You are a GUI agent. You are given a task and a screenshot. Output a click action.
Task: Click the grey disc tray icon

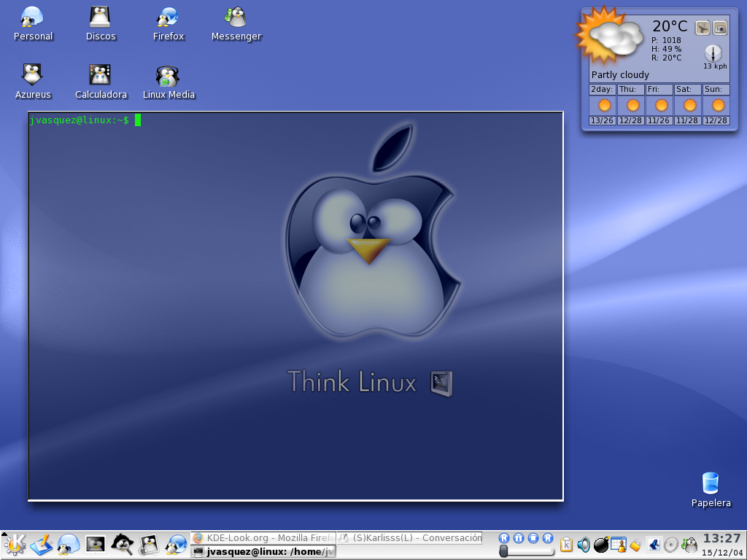pyautogui.click(x=671, y=545)
